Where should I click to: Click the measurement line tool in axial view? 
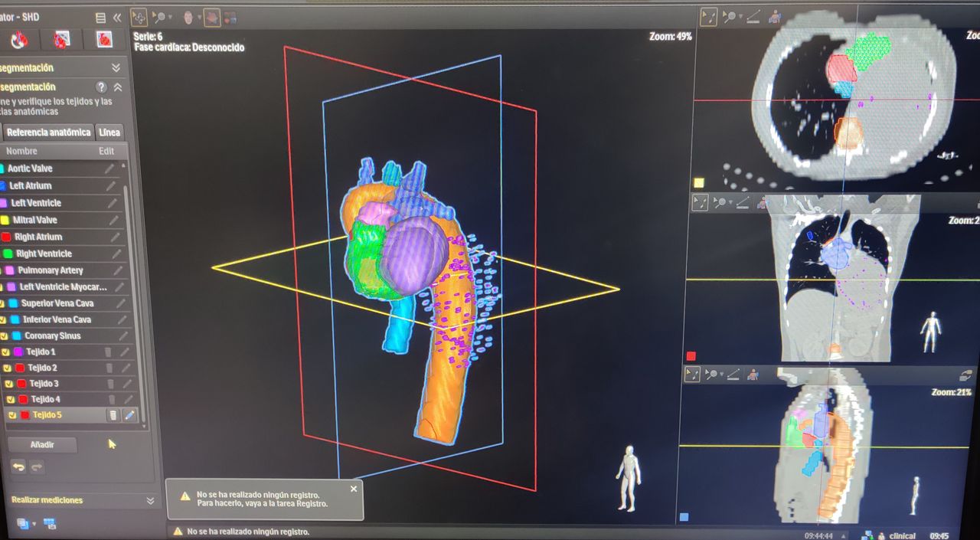(x=753, y=15)
